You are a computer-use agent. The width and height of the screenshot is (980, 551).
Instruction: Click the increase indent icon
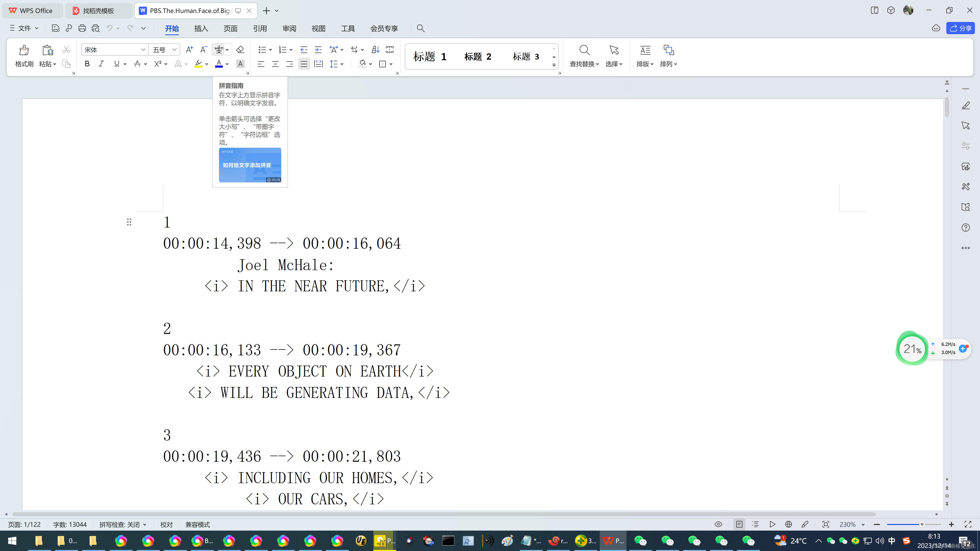[x=318, y=49]
